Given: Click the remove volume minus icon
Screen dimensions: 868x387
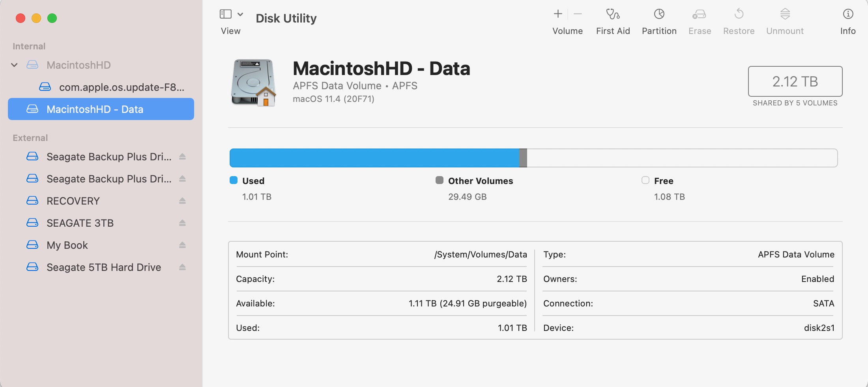Looking at the screenshot, I should pyautogui.click(x=578, y=14).
